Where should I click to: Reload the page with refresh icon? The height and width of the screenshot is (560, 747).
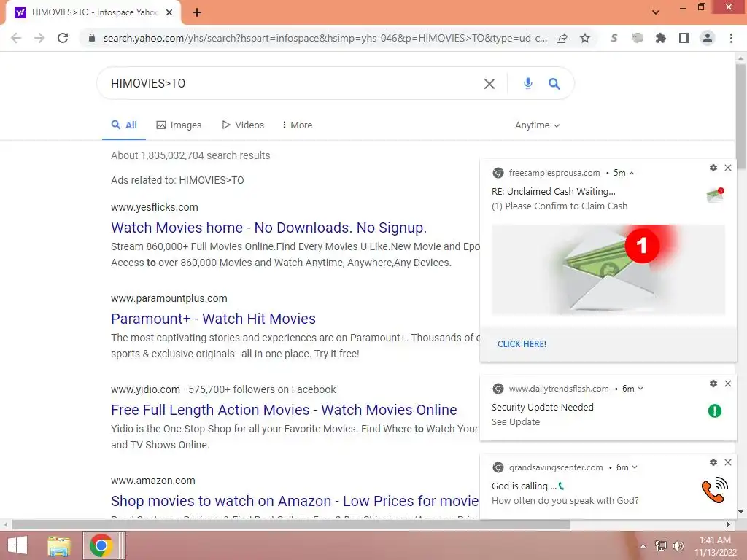[63, 38]
